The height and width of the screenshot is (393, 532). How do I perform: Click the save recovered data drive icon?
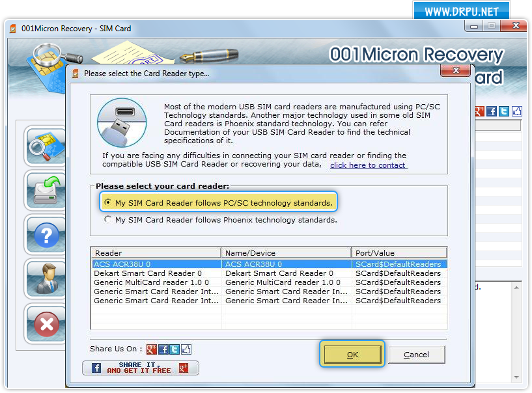[46, 191]
